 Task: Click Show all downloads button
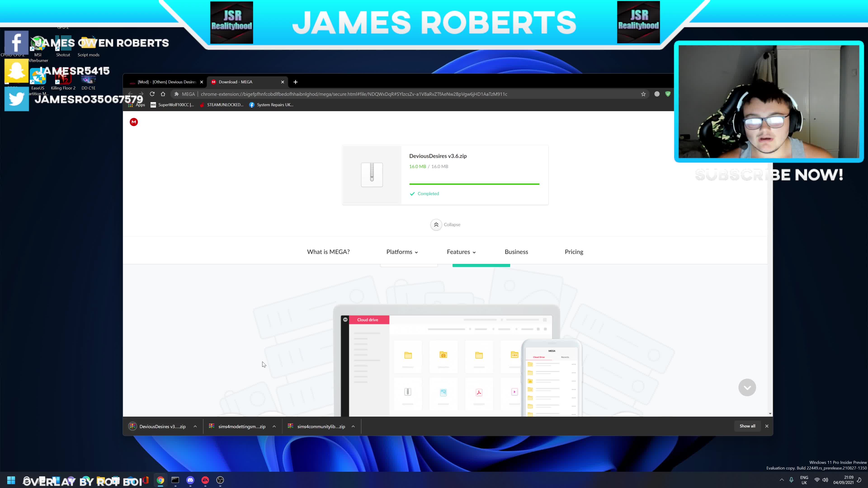click(747, 426)
